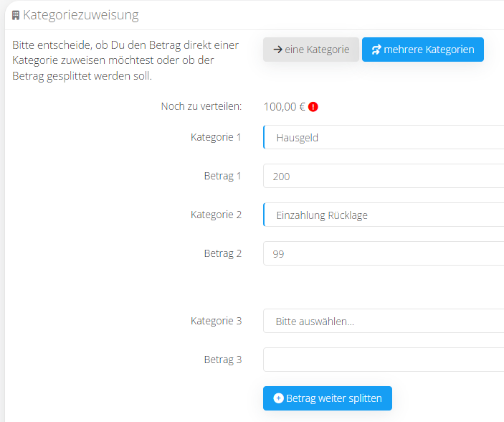Click the split arrows icon on mehrere Kategorien
Viewport: 504px width, 422px height.
pos(376,50)
